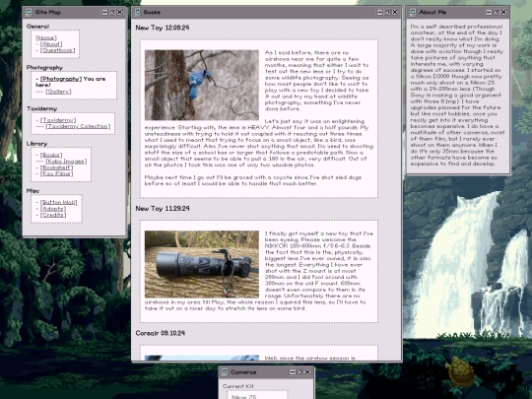The width and height of the screenshot is (532, 399).
Task: Click the 'Current Kit' label in Cameras
Action: (x=237, y=386)
